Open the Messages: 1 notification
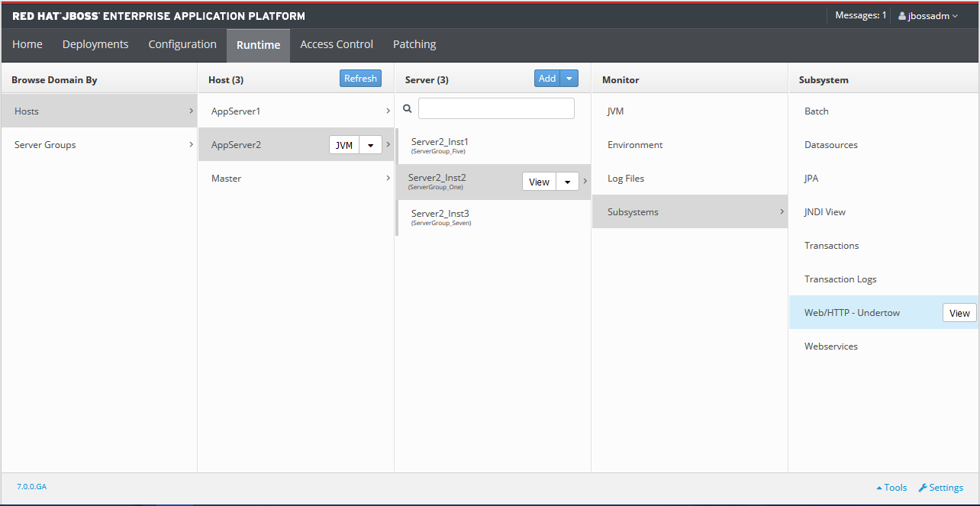Screen dimensions: 980x506 [x=861, y=15]
